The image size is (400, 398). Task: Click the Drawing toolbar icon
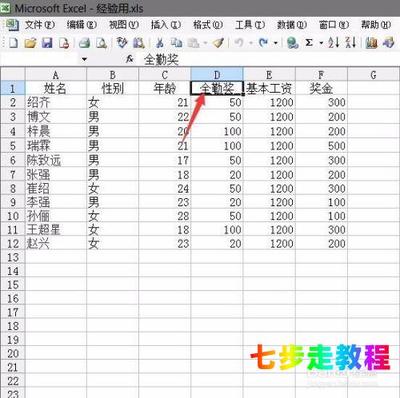coord(388,43)
